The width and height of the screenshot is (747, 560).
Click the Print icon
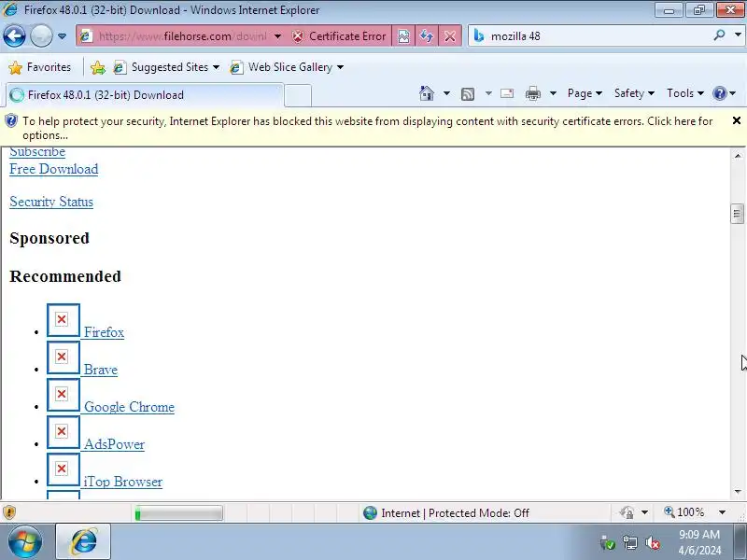click(533, 93)
